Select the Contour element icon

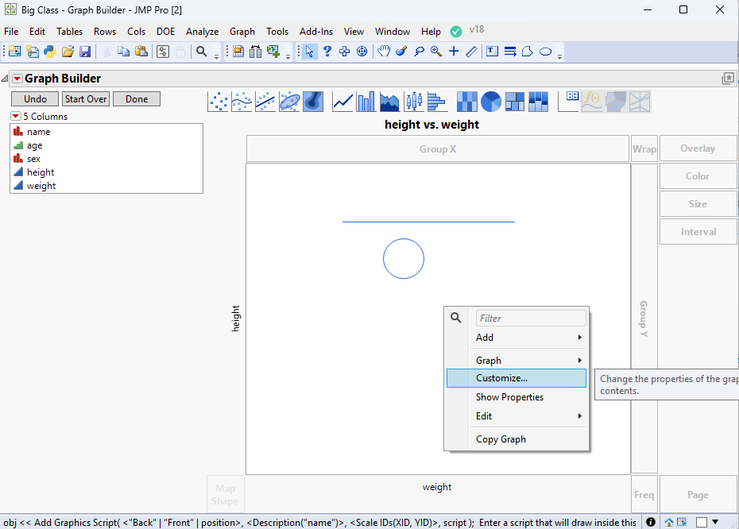[x=313, y=102]
